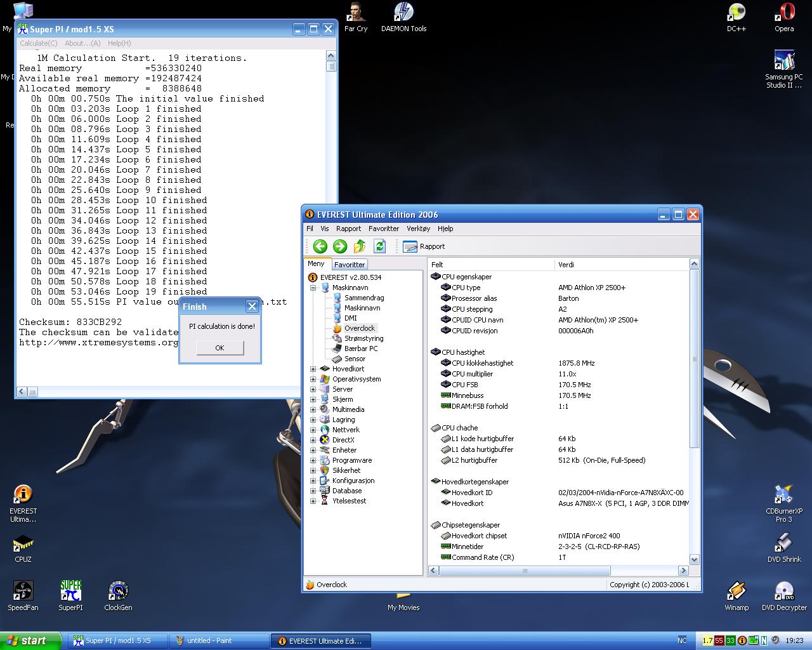The height and width of the screenshot is (650, 812).
Task: Click OK in the Finish dialog
Action: [219, 348]
